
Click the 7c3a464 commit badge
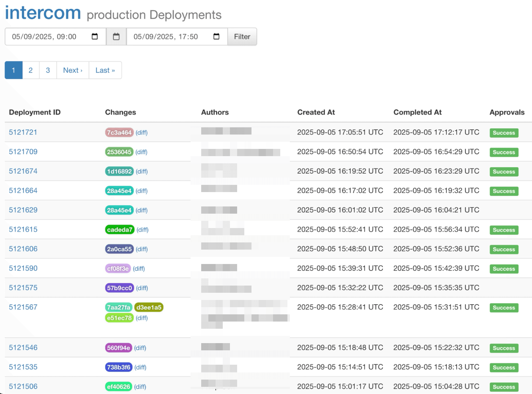click(119, 132)
